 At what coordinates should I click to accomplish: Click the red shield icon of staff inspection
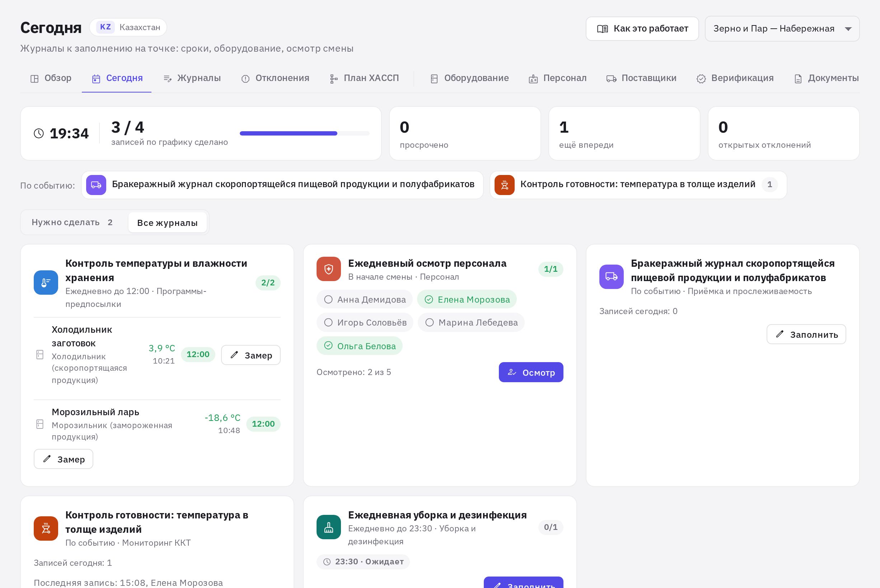coord(328,269)
